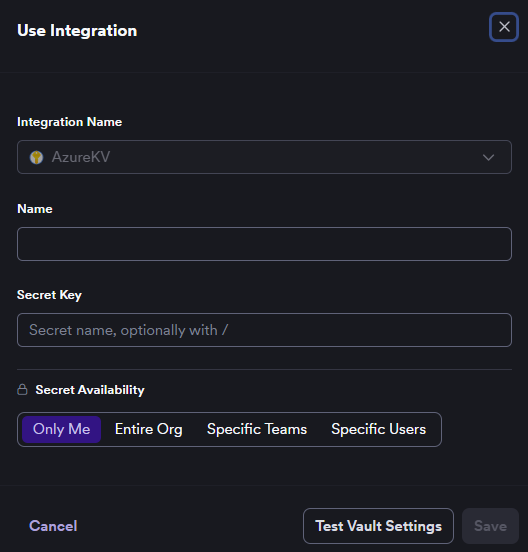Switch availability to Specific Teams
Viewport: 528px width, 552px height.
click(x=257, y=429)
